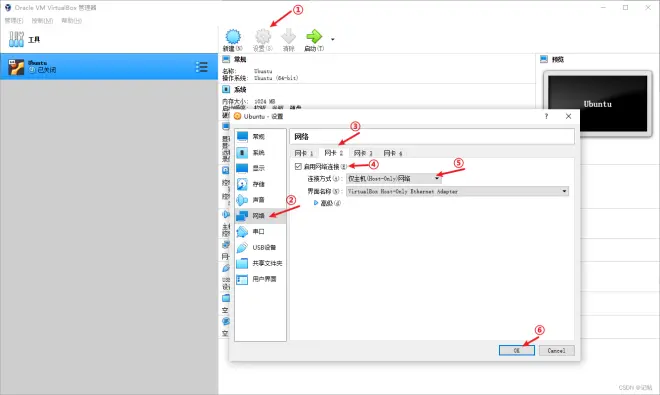Switch to the Adapter 4 (网卡 4) tab

[x=393, y=153]
